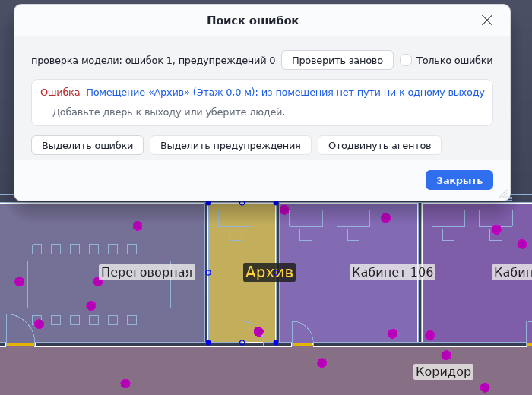The height and width of the screenshot is (395, 532).
Task: Click the blue «Закрыть» button
Action: [459, 180]
